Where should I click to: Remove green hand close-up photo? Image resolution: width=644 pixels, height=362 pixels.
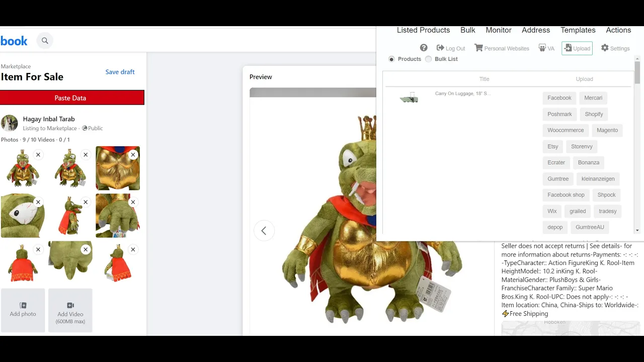pos(133,202)
